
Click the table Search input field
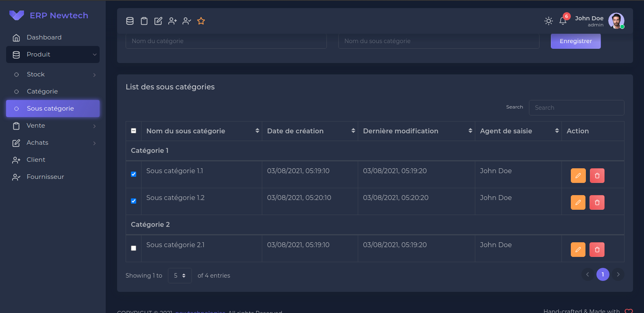(x=576, y=108)
